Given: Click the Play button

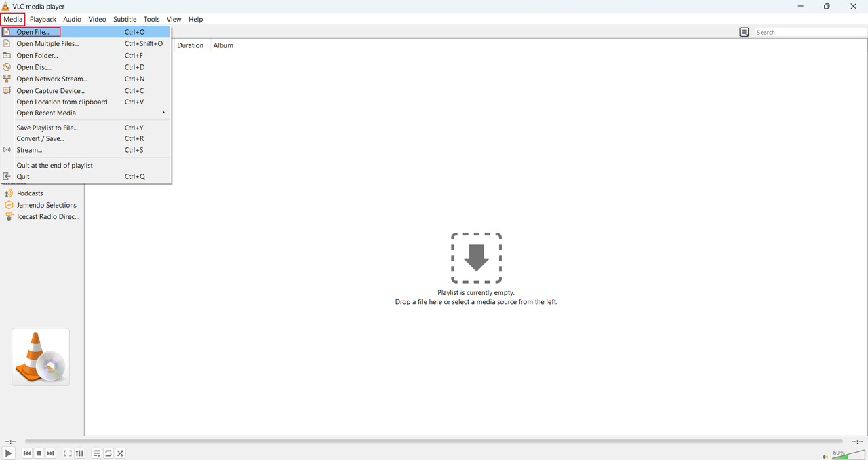Looking at the screenshot, I should click(8, 453).
